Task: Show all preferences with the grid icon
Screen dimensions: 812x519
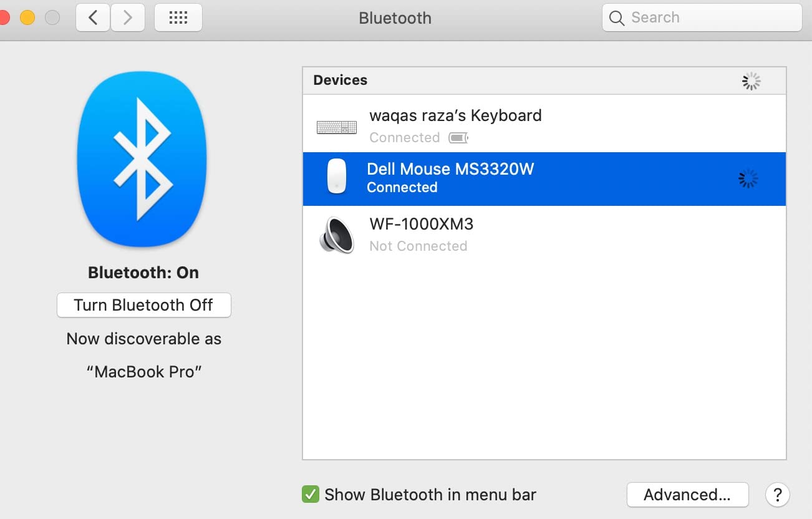Action: tap(178, 17)
